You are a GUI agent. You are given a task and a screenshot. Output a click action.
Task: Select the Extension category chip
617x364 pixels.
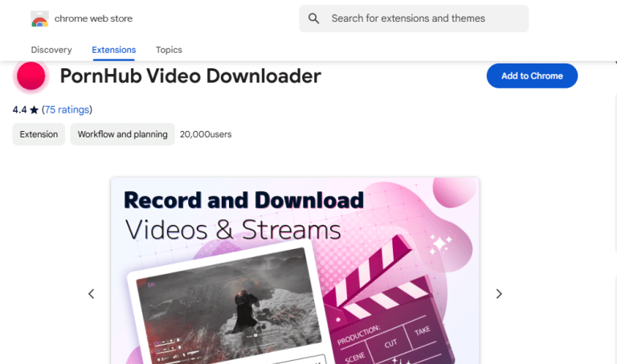pos(39,134)
